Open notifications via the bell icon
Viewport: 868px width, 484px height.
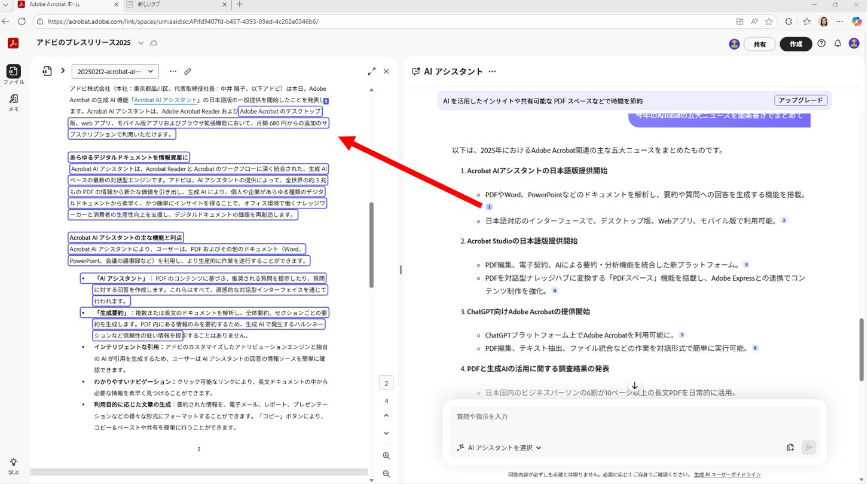(838, 42)
